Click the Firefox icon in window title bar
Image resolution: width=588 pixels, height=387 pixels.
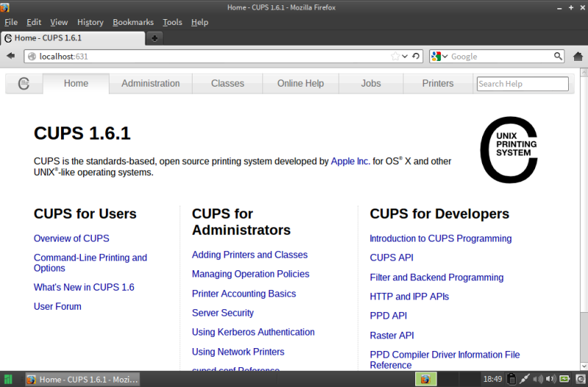point(5,7)
